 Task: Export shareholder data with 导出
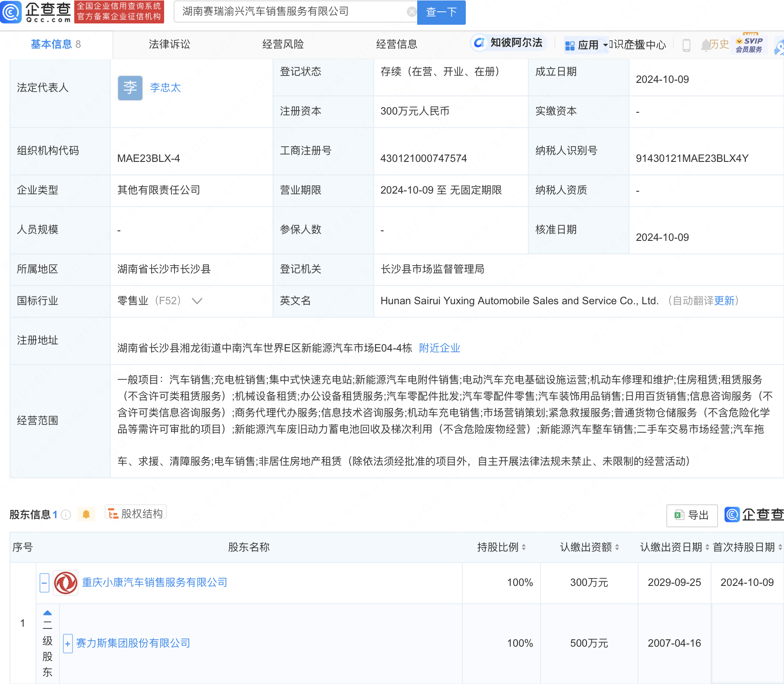pos(692,515)
